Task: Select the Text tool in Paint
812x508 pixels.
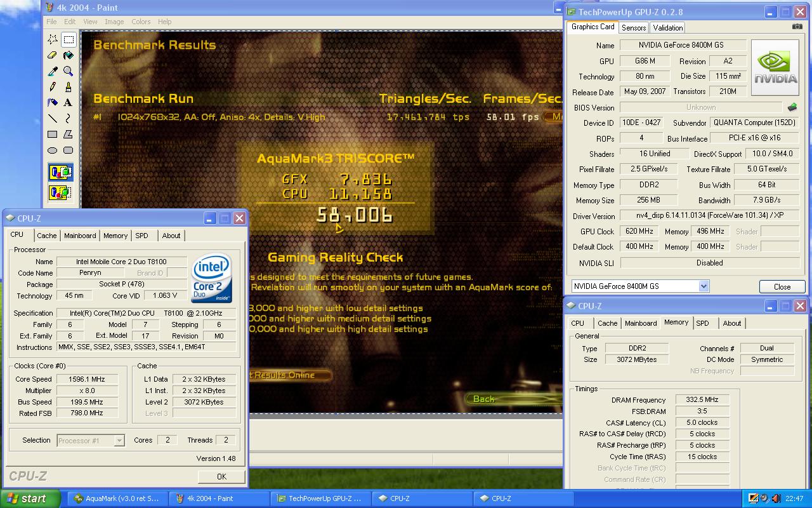Action: 69,103
